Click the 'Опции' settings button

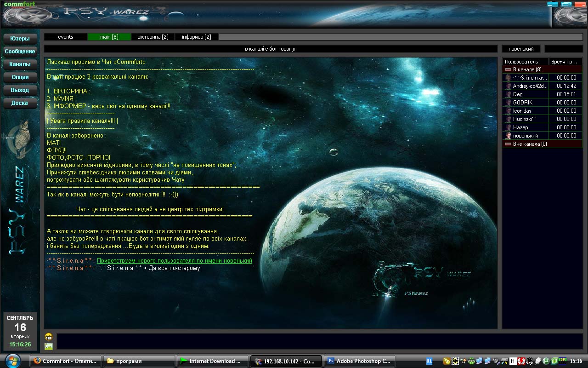click(20, 77)
